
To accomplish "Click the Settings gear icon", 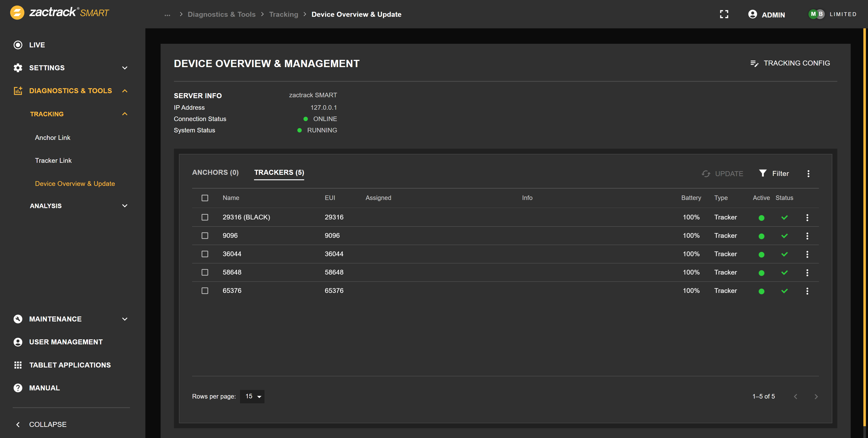I will tap(18, 68).
